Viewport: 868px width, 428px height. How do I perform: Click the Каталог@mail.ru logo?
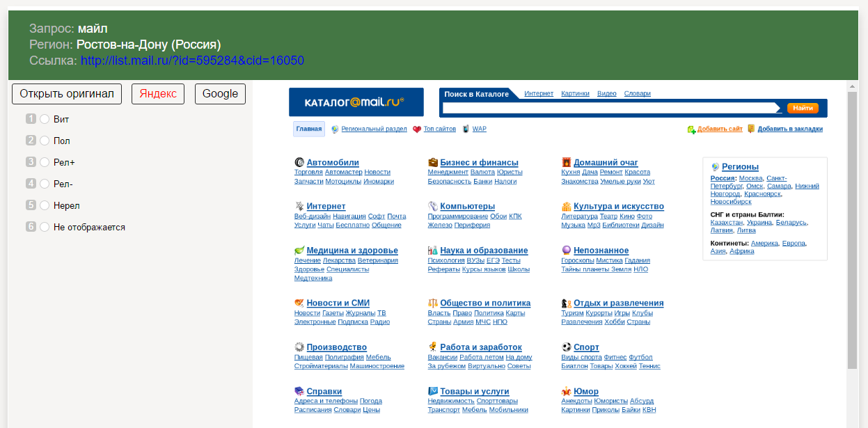356,102
